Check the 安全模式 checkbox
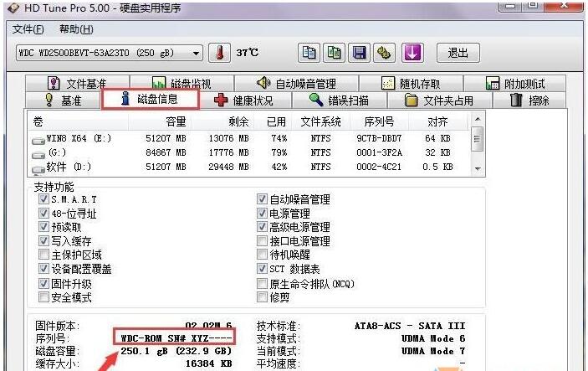Image resolution: width=588 pixels, height=371 pixels. [x=43, y=297]
